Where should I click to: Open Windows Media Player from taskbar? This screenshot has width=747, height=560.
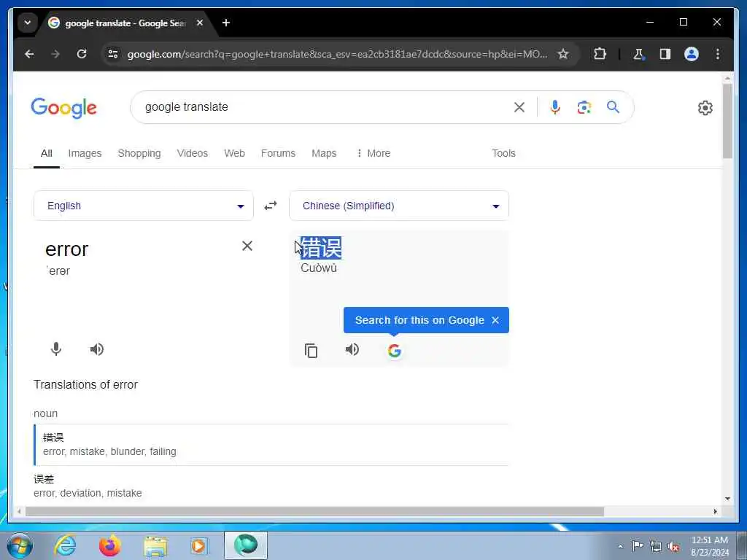tap(198, 546)
